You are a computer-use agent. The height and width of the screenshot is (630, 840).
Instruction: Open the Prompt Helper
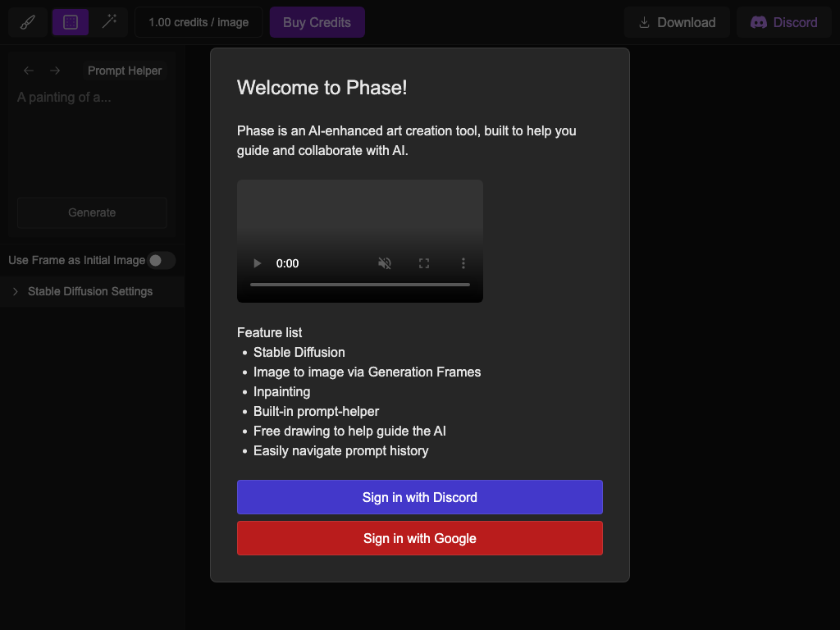[125, 71]
